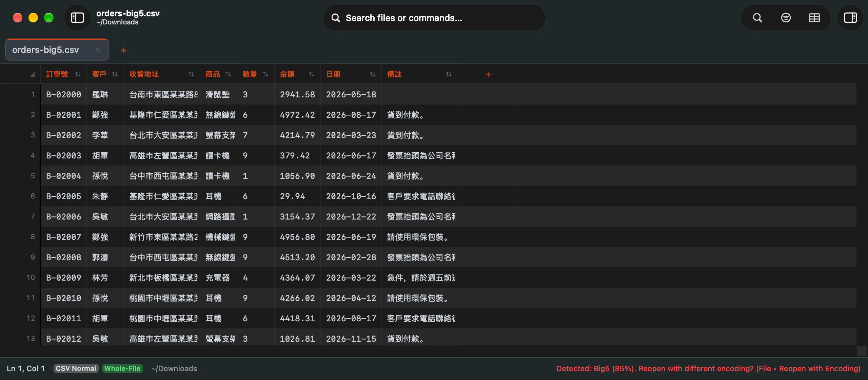Click cell B-02003
Screen dimensions: 868x380
[64, 155]
